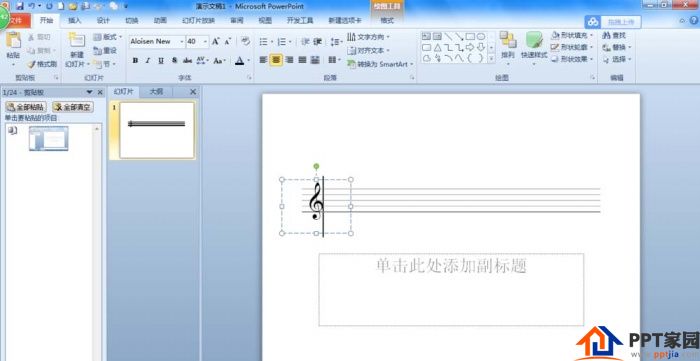Toggle Underline text formatting

[161, 60]
